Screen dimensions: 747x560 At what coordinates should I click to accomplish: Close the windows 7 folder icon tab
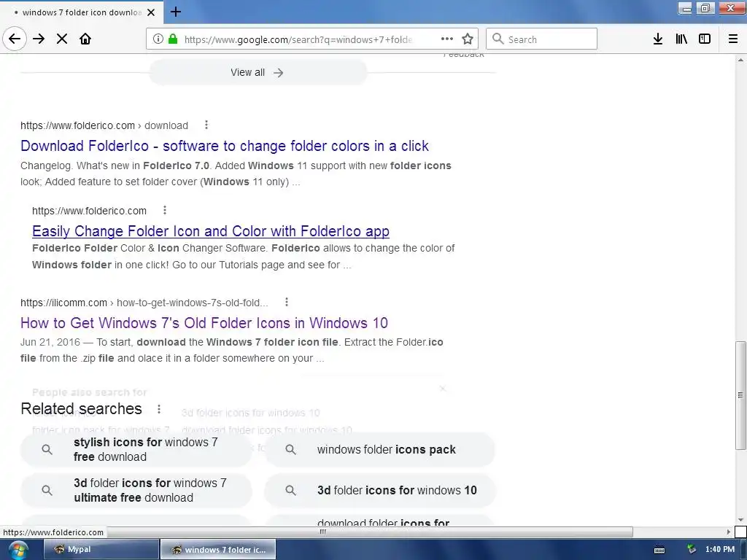point(151,12)
